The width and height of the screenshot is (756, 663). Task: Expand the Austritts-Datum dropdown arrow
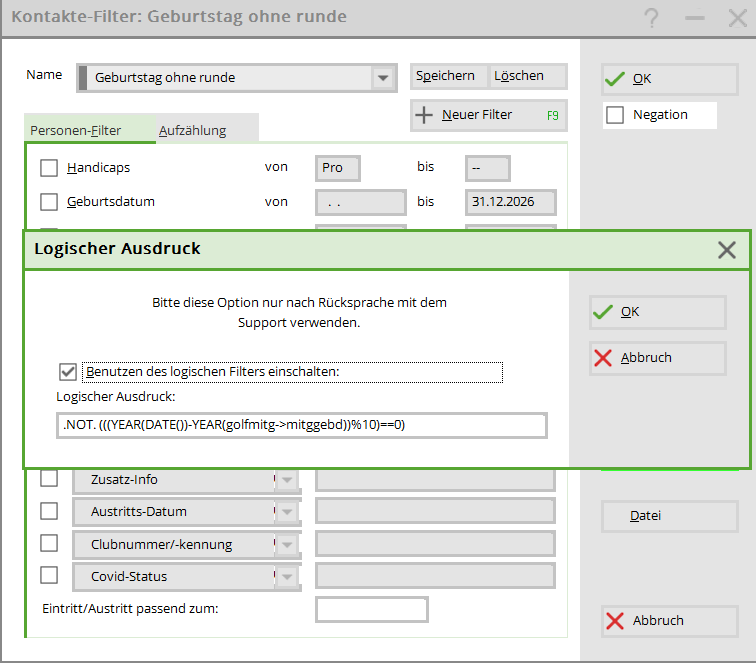(287, 512)
